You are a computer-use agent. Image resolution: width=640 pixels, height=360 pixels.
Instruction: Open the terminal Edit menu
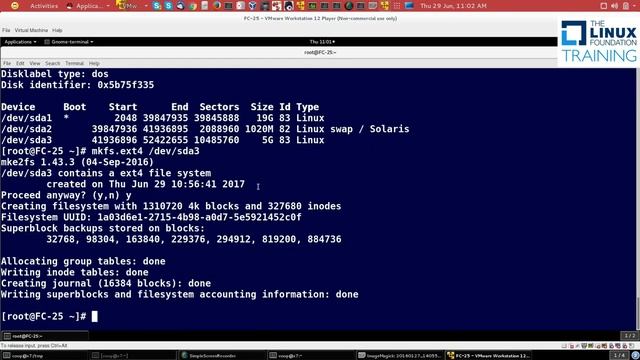tap(20, 63)
